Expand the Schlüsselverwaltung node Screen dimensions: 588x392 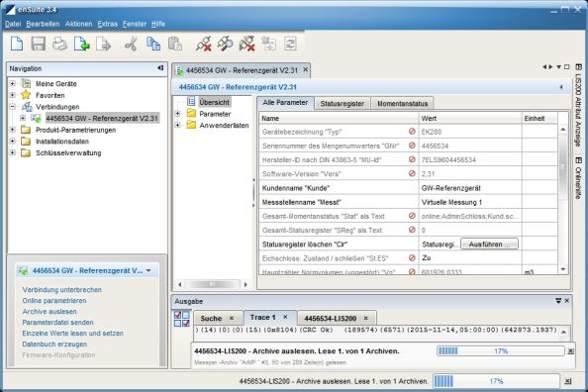[x=13, y=152]
